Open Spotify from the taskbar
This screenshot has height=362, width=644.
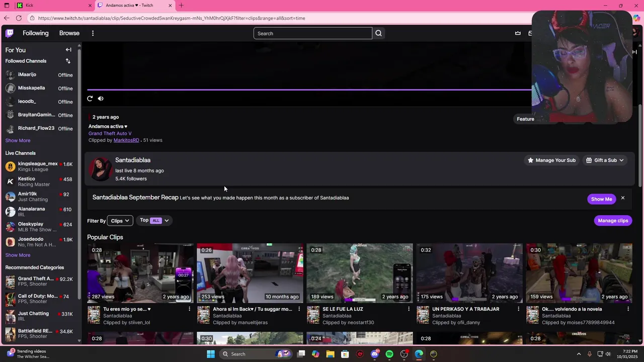[389, 354]
